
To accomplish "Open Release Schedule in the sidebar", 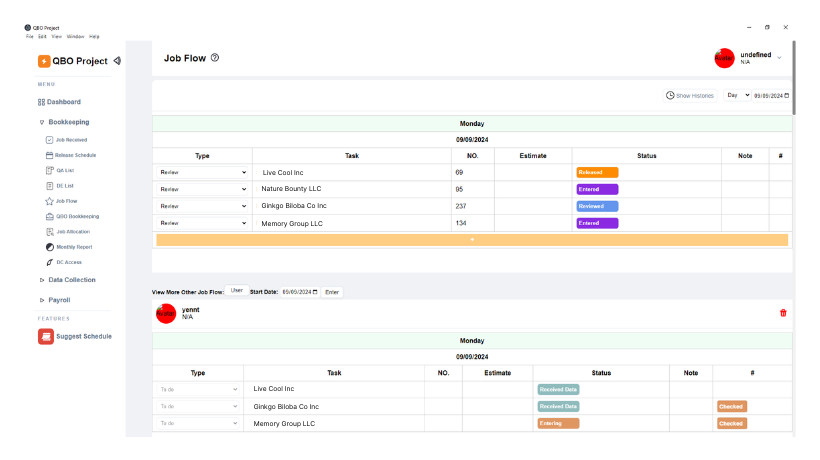I will (75, 155).
